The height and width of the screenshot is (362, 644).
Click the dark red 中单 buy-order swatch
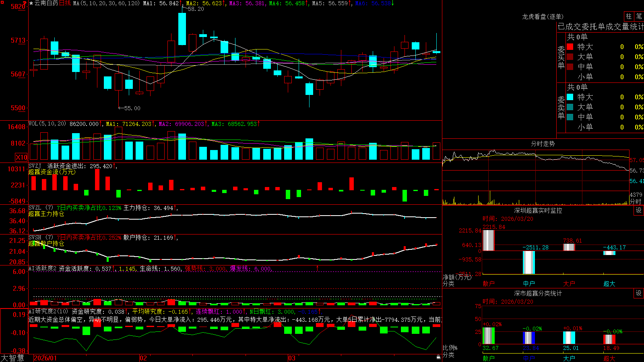click(x=570, y=67)
